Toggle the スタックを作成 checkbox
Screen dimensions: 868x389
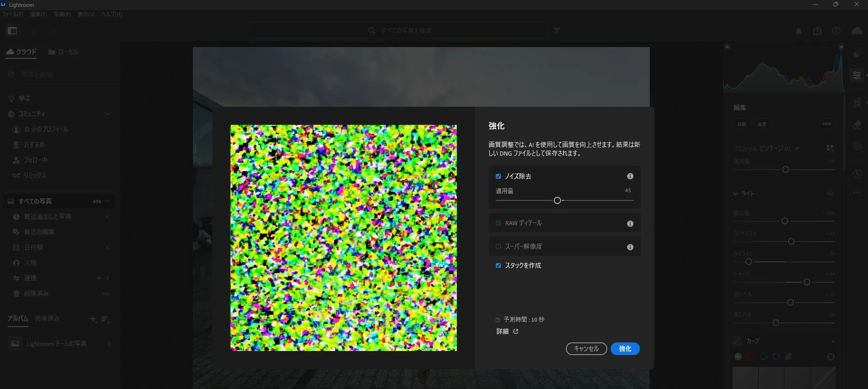[498, 266]
